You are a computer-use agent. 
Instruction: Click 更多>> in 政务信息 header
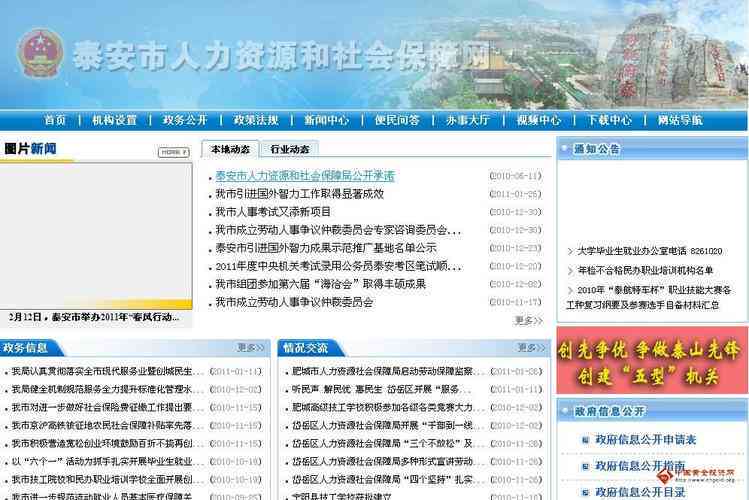point(250,348)
